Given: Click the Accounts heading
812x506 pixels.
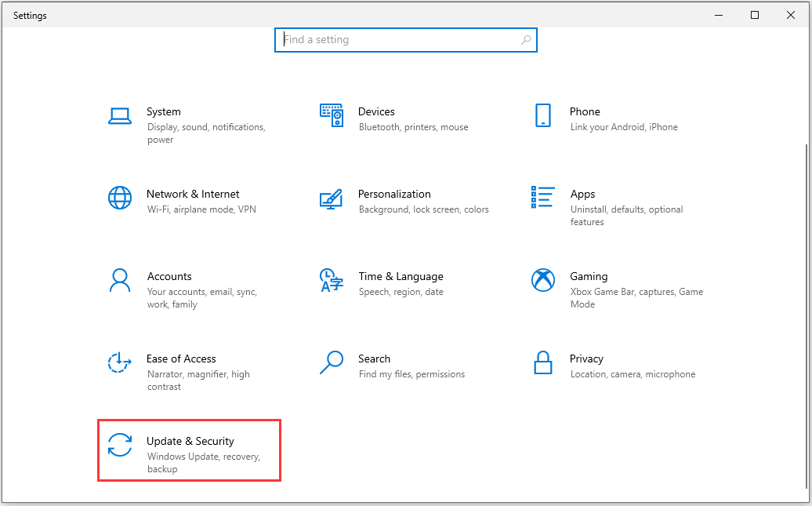Looking at the screenshot, I should pos(169,276).
